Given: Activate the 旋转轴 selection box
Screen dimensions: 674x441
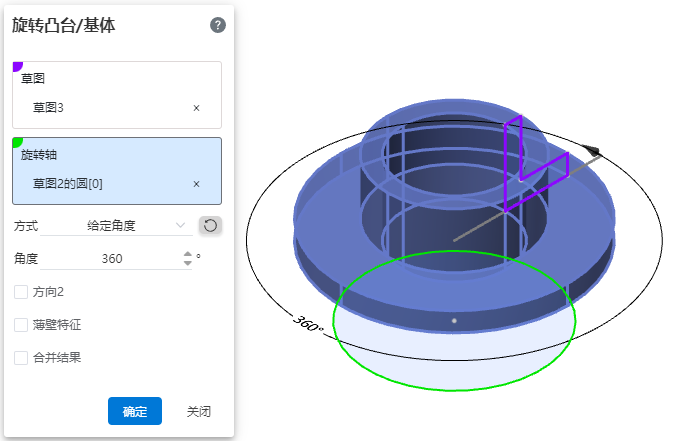Looking at the screenshot, I should pyautogui.click(x=117, y=171).
